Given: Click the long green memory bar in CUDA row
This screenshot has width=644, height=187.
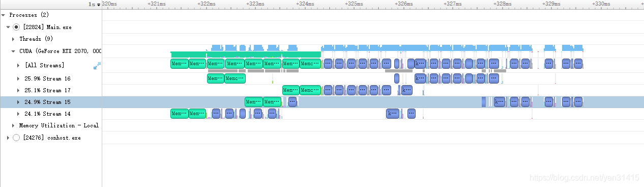Looking at the screenshot, I should tap(246, 55).
